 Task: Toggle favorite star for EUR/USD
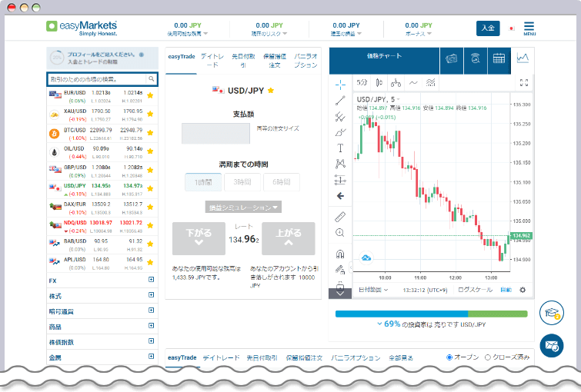[150, 95]
